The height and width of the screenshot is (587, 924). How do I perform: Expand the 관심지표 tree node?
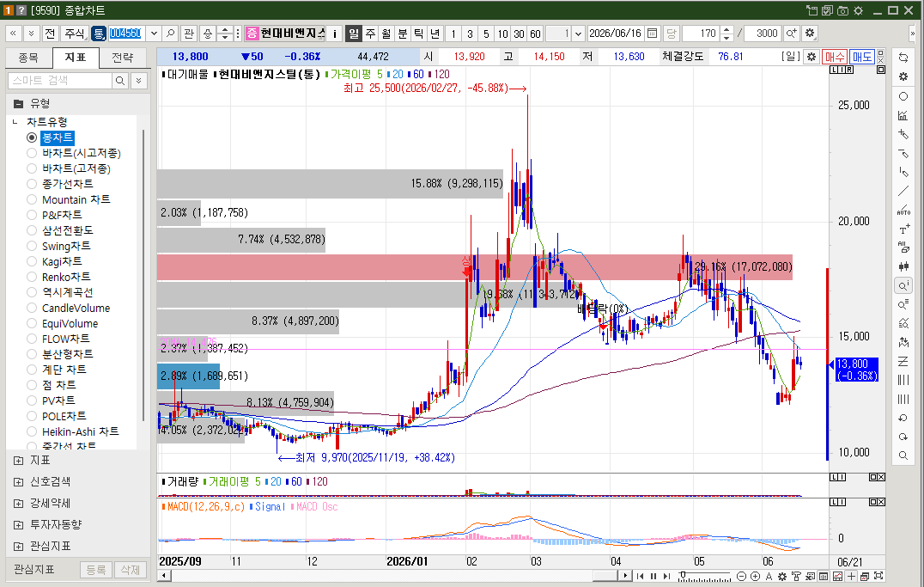18,547
